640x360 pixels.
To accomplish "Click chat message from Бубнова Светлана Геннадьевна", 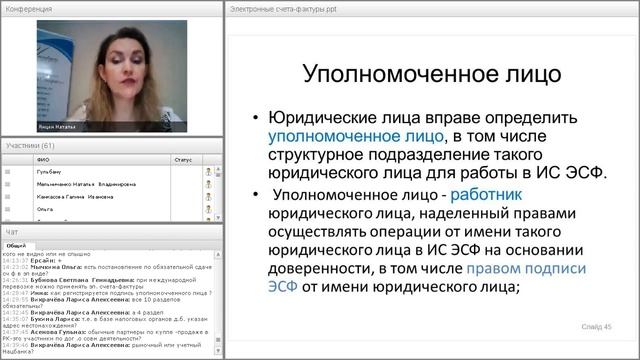I will [x=100, y=283].
